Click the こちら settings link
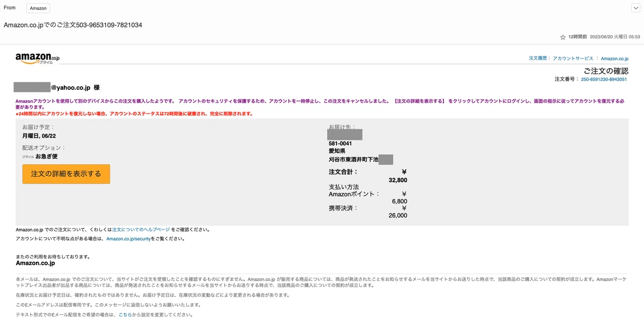The height and width of the screenshot is (323, 644). coord(125,314)
